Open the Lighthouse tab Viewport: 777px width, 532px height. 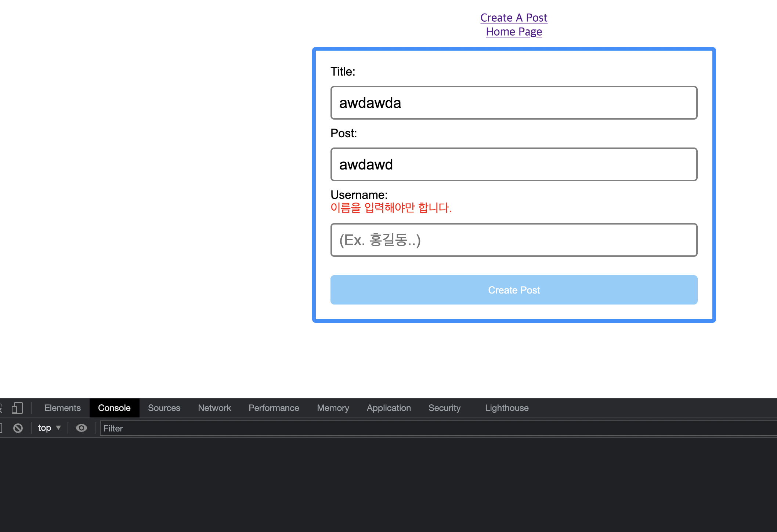(x=506, y=408)
